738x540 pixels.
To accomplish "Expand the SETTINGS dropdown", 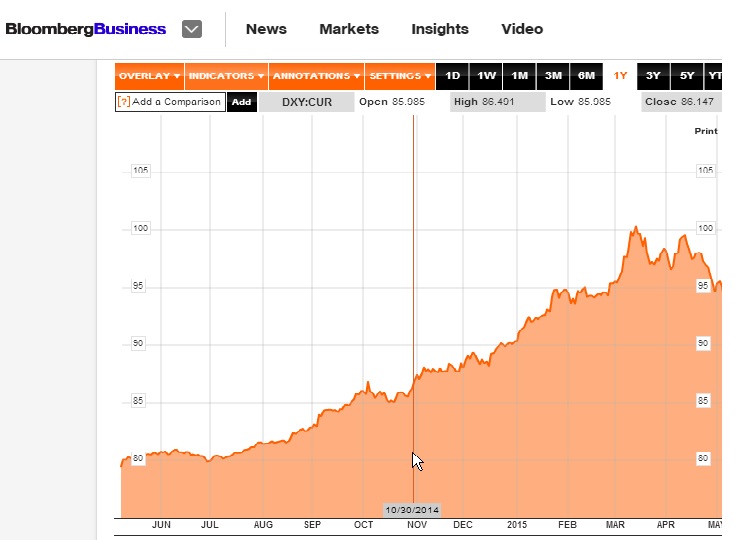I will point(400,76).
